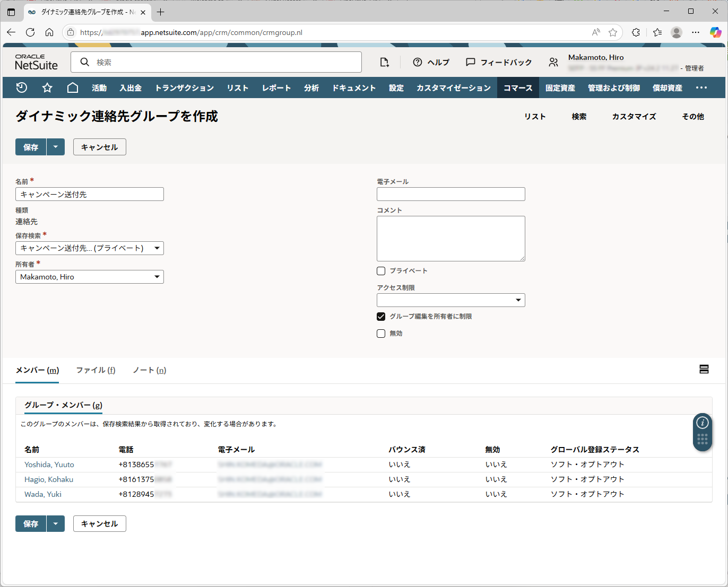Click the browser home icon
Screen dimensions: 728x587
coord(49,32)
